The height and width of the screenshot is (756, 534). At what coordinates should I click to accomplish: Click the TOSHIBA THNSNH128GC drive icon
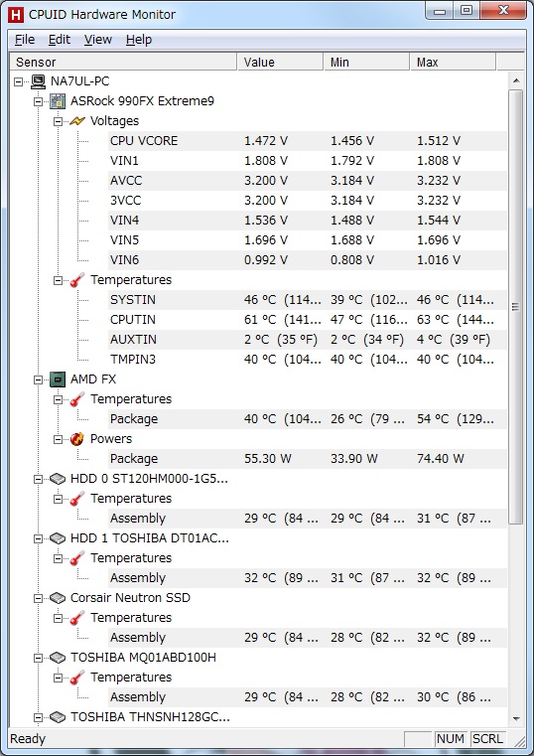[58, 717]
